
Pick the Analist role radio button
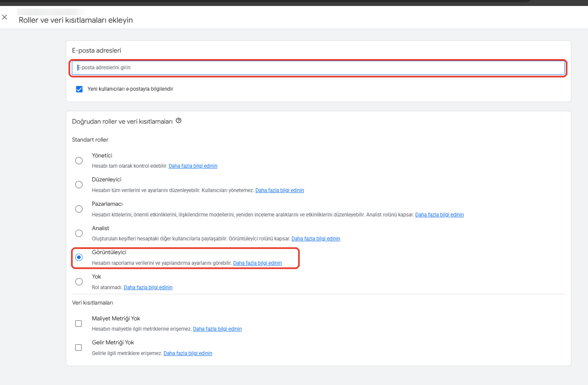(x=79, y=233)
